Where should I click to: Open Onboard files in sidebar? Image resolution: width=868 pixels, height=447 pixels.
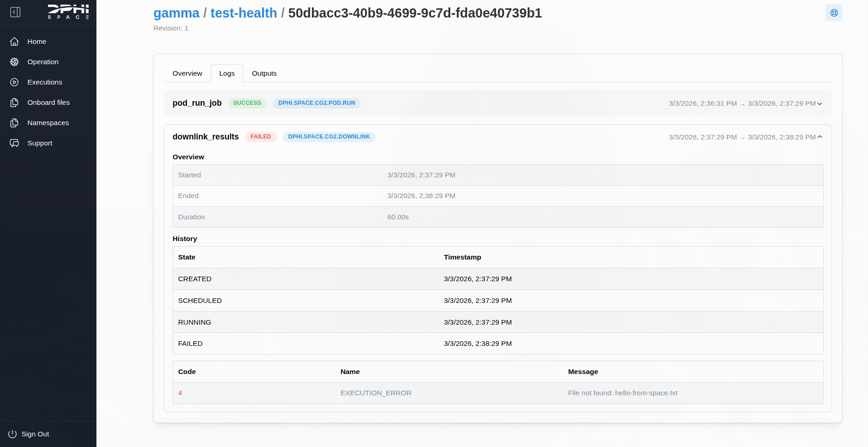[x=48, y=103]
